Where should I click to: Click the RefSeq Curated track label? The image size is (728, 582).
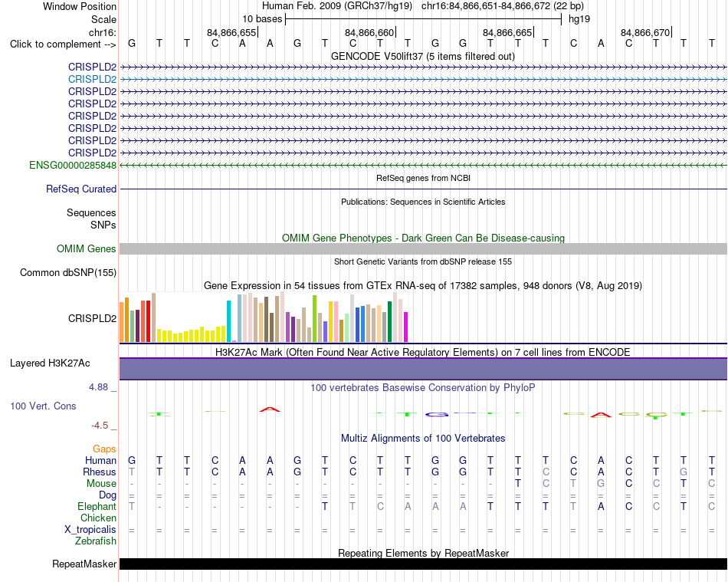(x=80, y=189)
